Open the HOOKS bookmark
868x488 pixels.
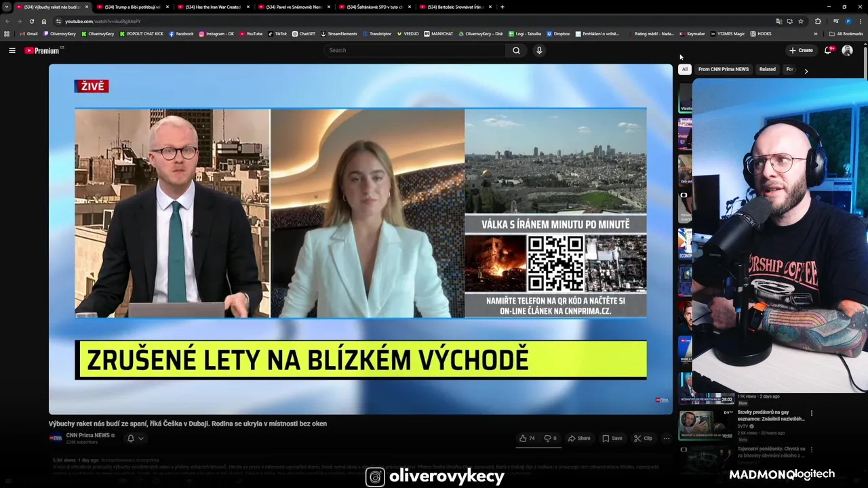click(761, 33)
